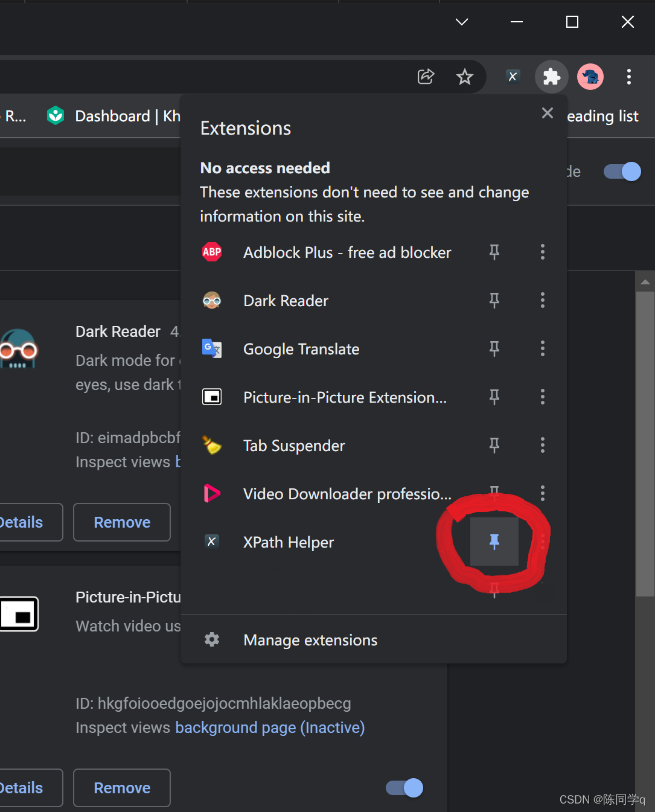This screenshot has height=812, width=655.
Task: Open Dashboard | Khan Academy bookmark
Action: 113,116
